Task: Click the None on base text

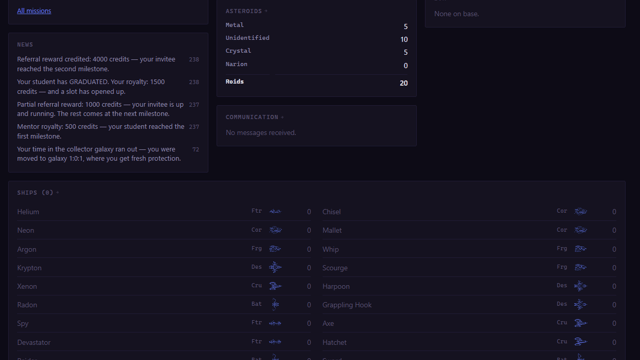Action: click(x=456, y=14)
